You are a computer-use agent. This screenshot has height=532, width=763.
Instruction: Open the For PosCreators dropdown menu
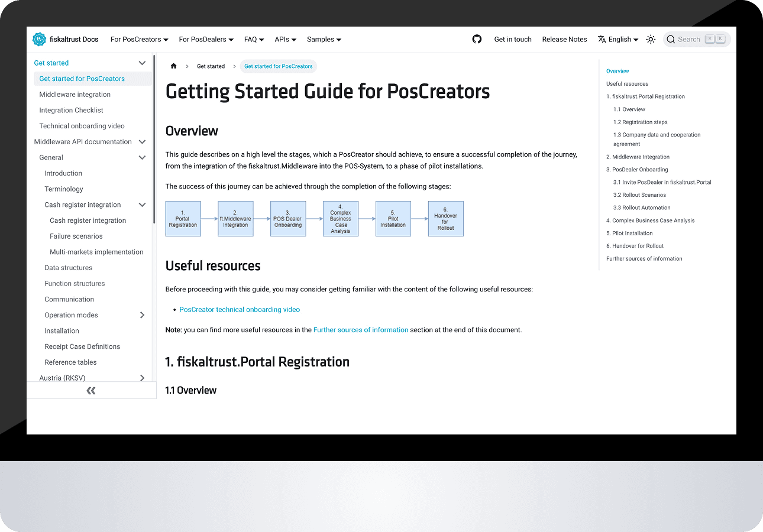coord(139,40)
